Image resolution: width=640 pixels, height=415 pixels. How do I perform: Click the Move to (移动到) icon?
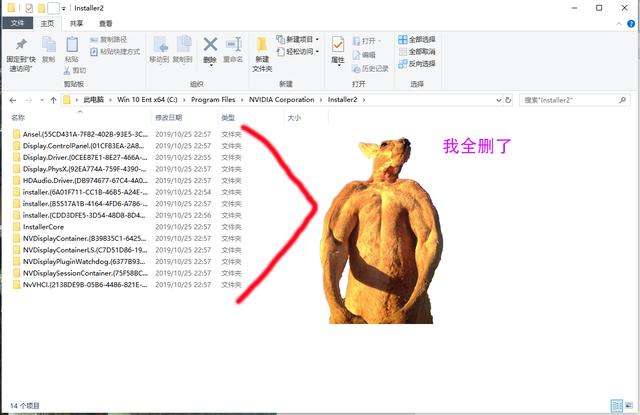158,45
